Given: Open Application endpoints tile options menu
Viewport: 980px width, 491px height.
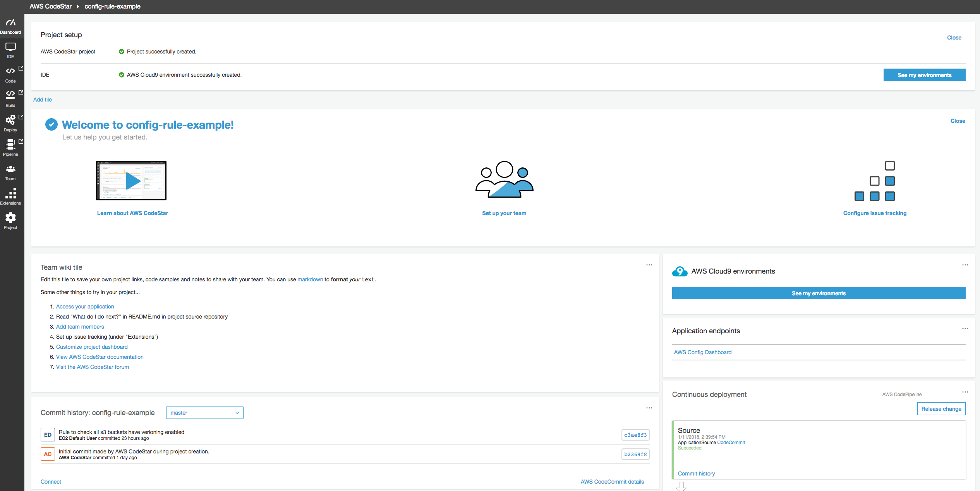Looking at the screenshot, I should tap(965, 329).
